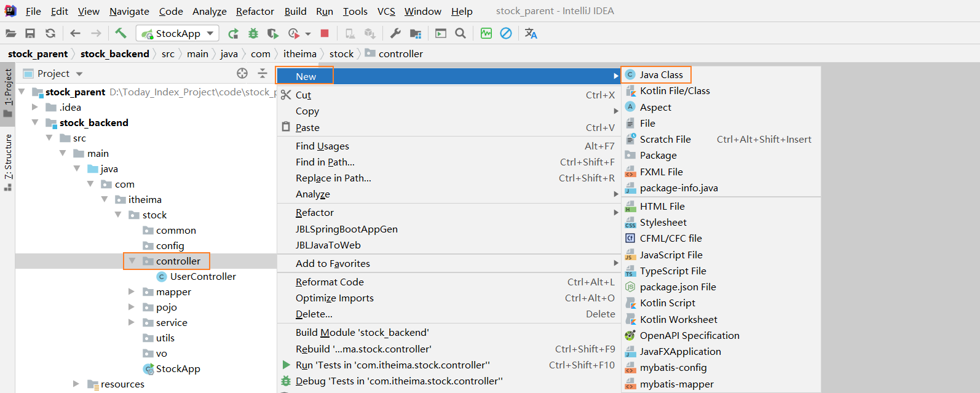Open the Edit menu
Viewport: 980px width, 393px height.
60,11
